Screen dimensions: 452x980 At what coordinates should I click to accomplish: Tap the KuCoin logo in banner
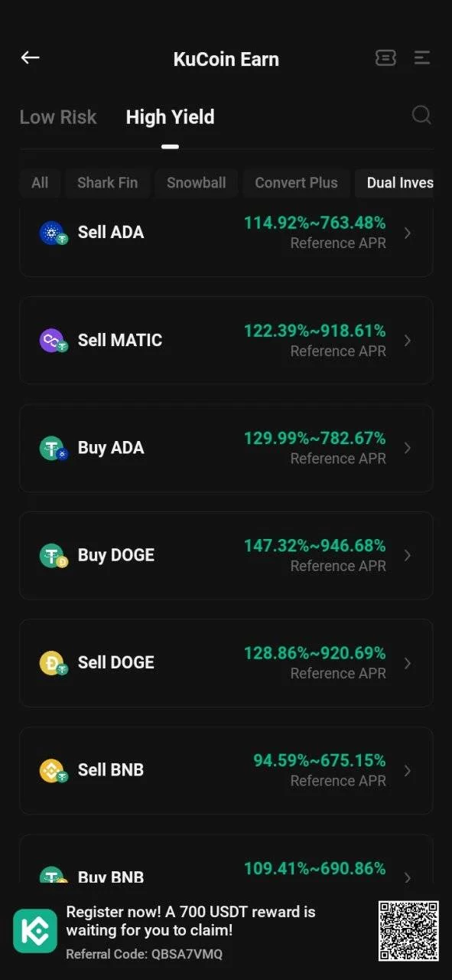pos(35,931)
